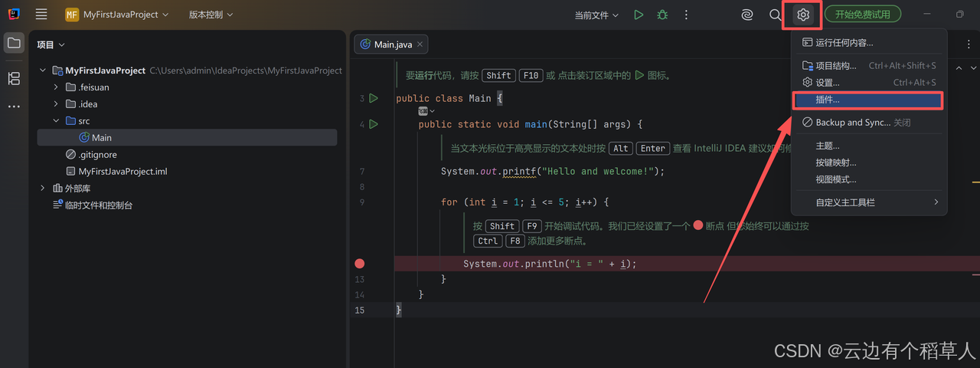The height and width of the screenshot is (368, 980).
Task: Click the printf call in the code
Action: pos(519,171)
